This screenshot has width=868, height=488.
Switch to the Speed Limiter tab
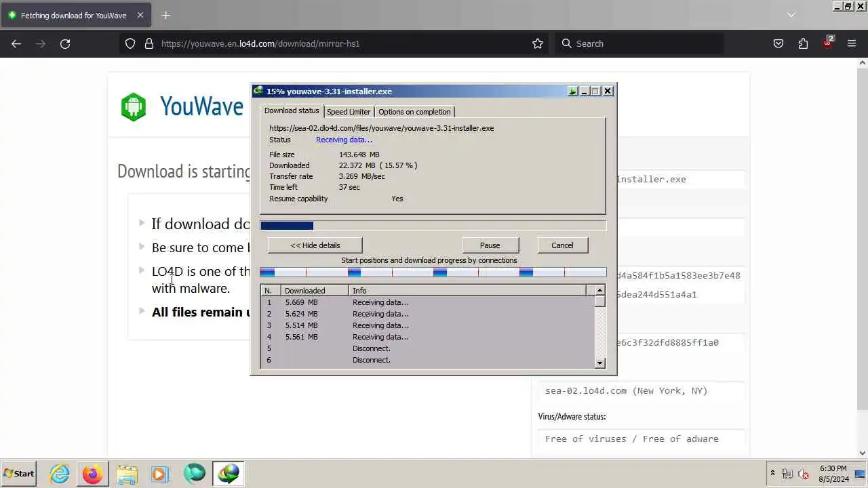coord(349,112)
